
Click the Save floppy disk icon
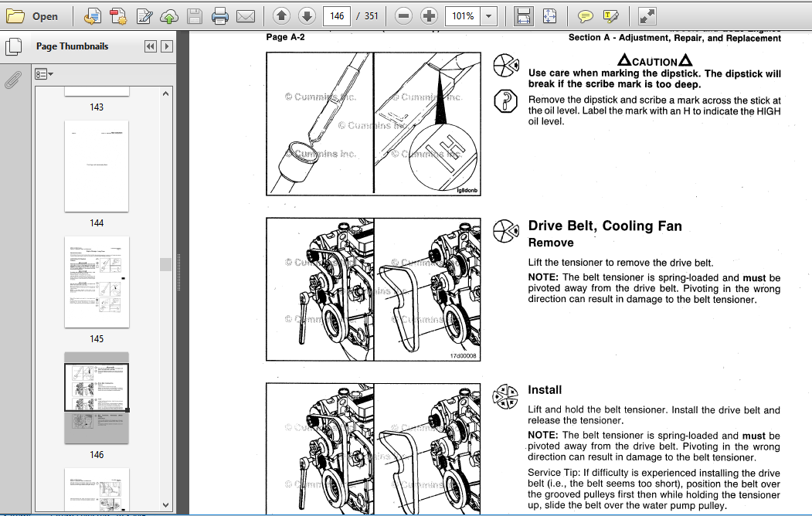194,16
